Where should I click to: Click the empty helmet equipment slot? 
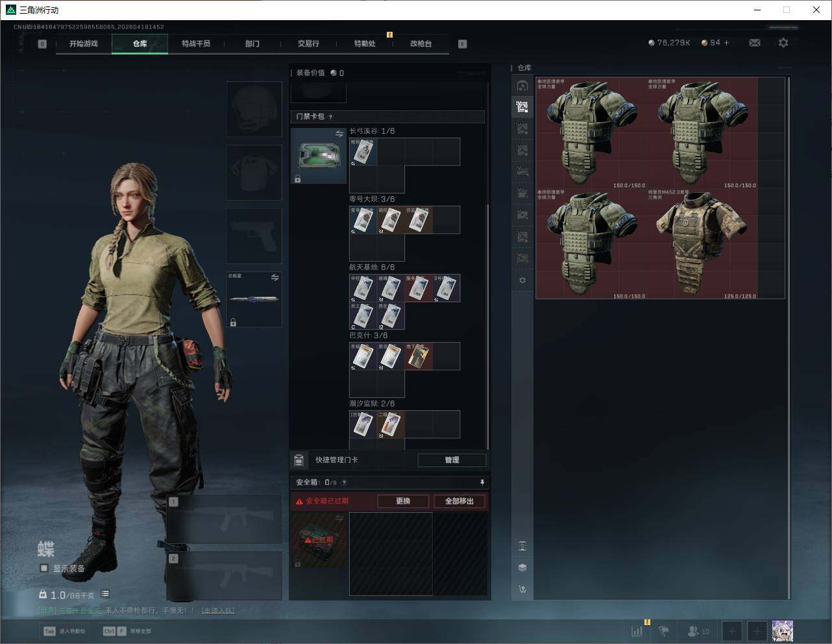coord(254,109)
